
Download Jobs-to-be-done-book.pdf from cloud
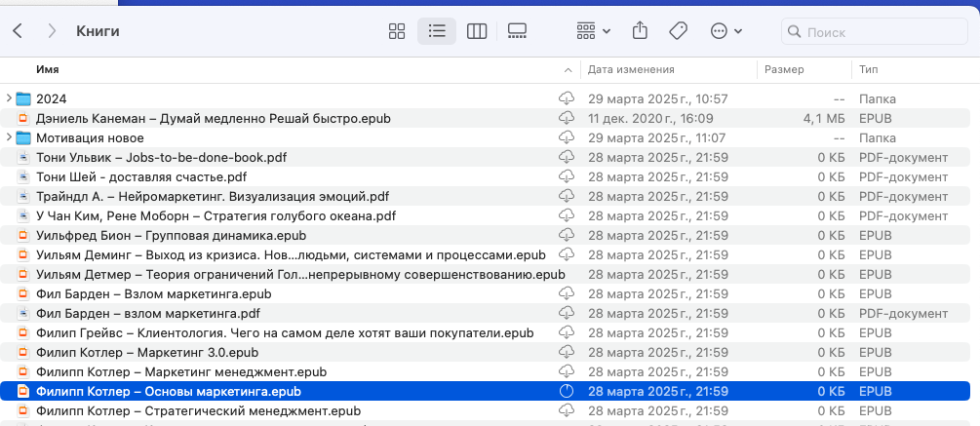(x=567, y=157)
